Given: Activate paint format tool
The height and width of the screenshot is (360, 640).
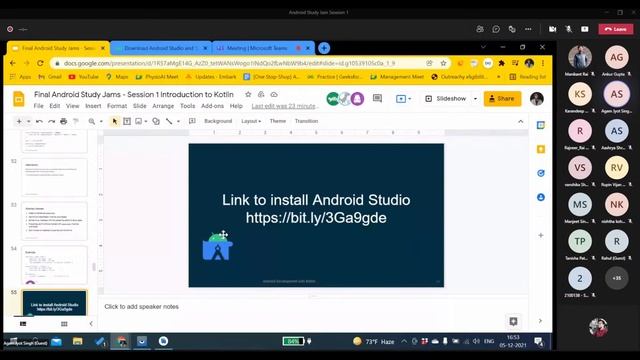Looking at the screenshot, I should pos(76,121).
